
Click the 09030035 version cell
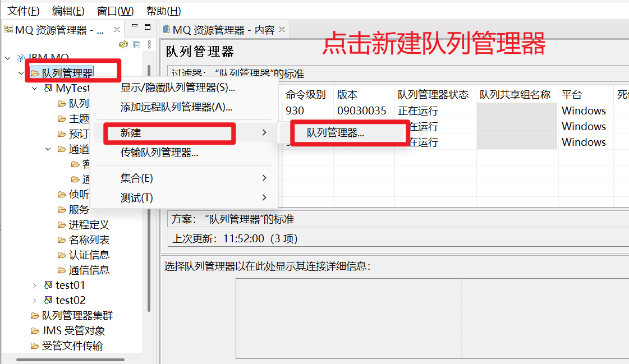pos(361,110)
